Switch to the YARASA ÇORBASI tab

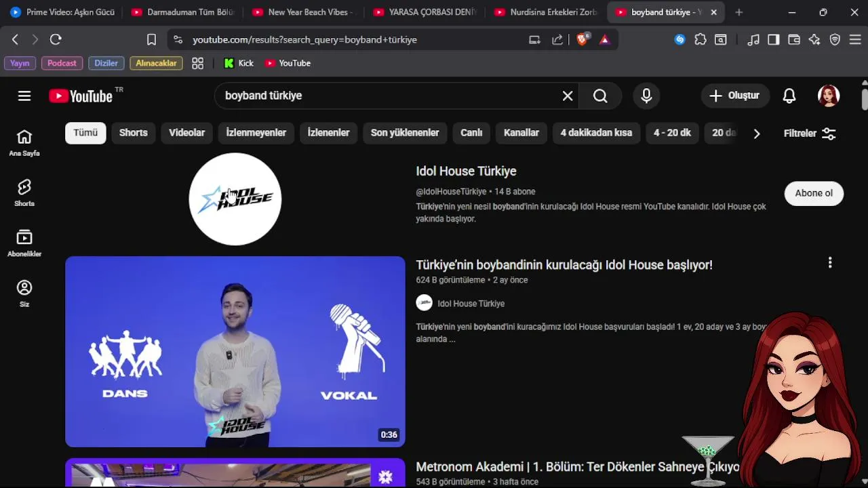(x=425, y=12)
